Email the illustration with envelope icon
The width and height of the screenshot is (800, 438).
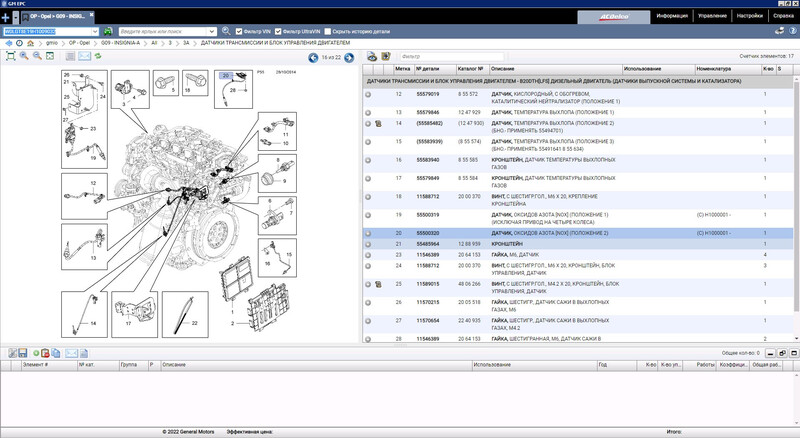tap(84, 56)
